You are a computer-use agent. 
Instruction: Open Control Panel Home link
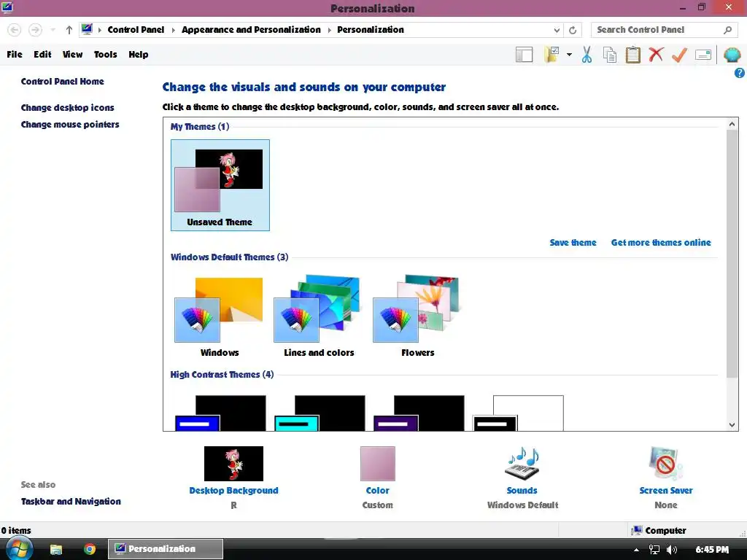pyautogui.click(x=63, y=82)
